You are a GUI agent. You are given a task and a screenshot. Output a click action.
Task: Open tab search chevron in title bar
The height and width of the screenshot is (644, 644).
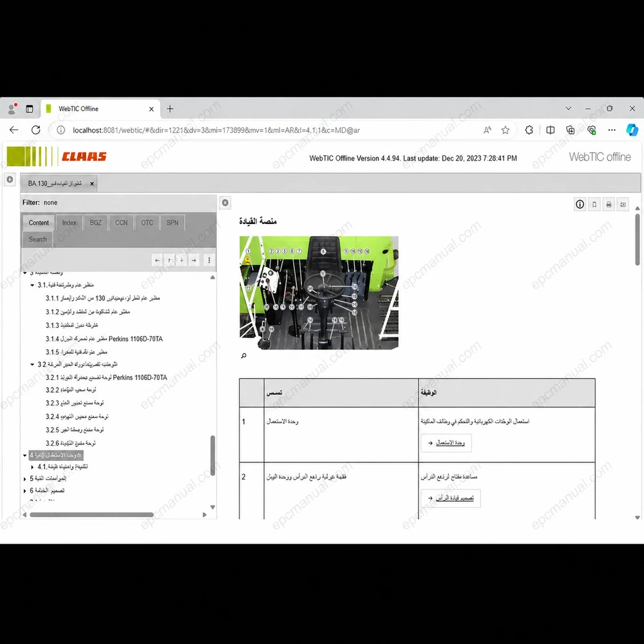click(x=569, y=108)
